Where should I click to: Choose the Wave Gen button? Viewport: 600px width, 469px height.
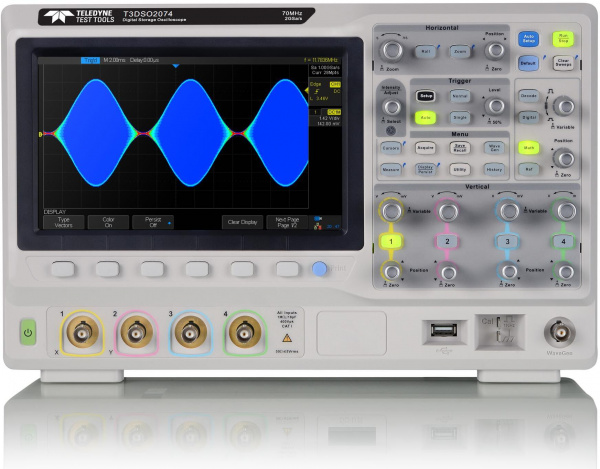point(494,148)
